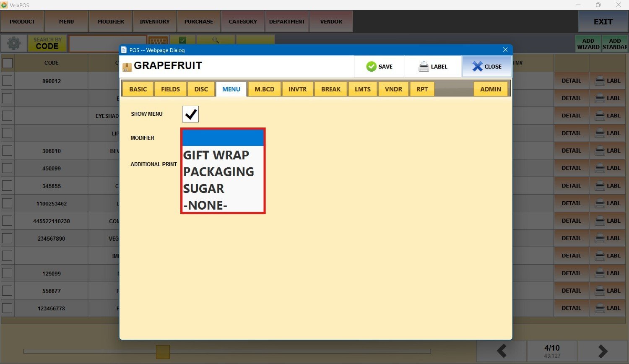The height and width of the screenshot is (364, 629).
Task: Switch to the INVTR tab
Action: coord(297,89)
